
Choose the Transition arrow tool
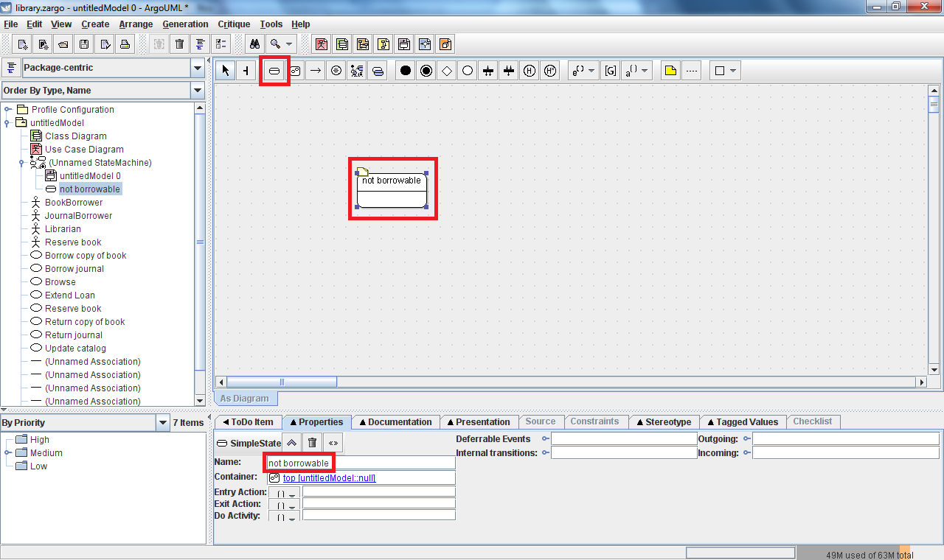coord(315,71)
